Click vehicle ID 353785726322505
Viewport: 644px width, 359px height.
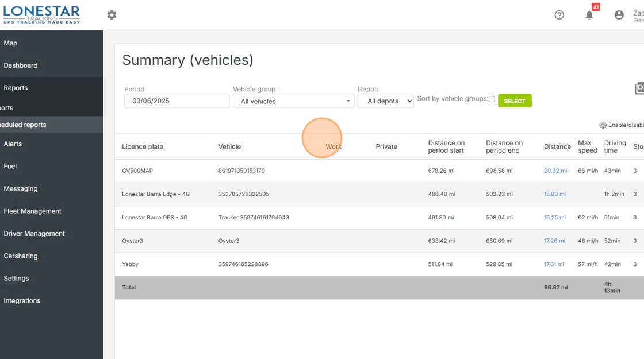(x=244, y=194)
